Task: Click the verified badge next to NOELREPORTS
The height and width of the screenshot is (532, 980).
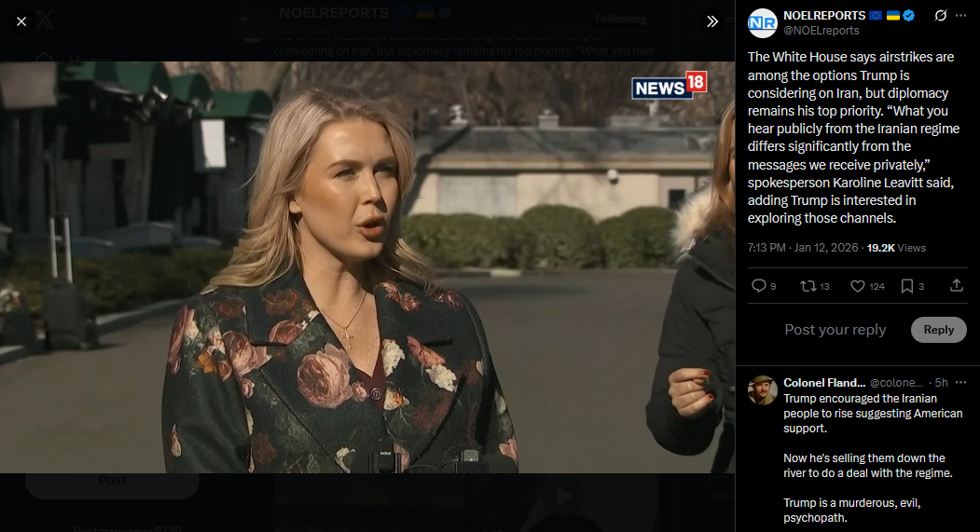Action: pos(909,16)
